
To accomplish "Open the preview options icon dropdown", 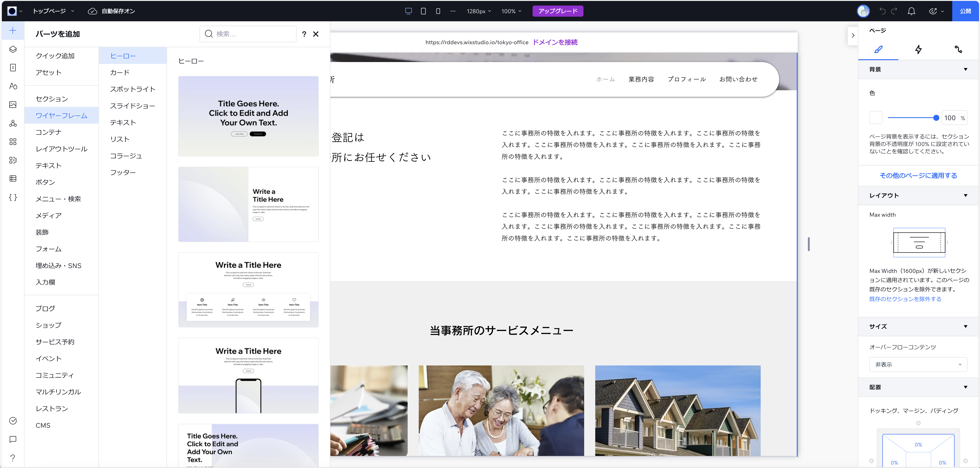I will [x=936, y=11].
